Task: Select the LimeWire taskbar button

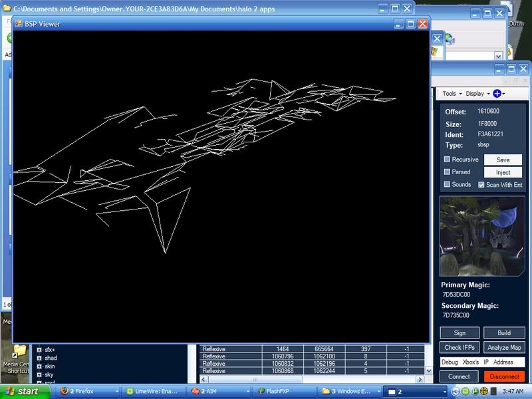Action: tap(154, 391)
